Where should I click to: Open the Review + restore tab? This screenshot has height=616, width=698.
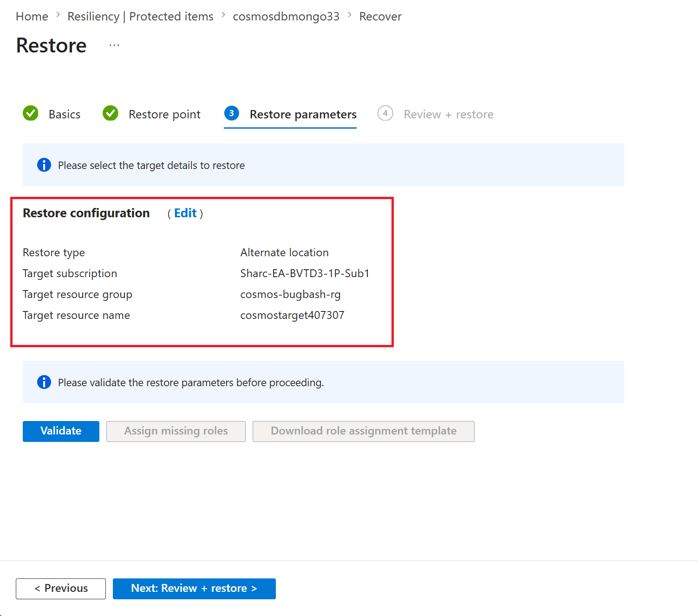pyautogui.click(x=449, y=114)
